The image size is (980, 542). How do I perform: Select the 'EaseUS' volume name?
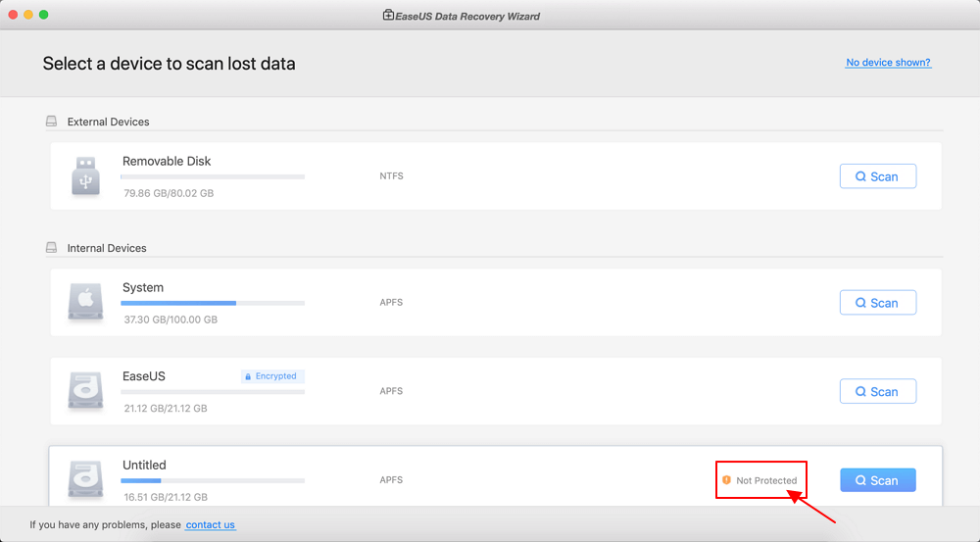(x=144, y=376)
